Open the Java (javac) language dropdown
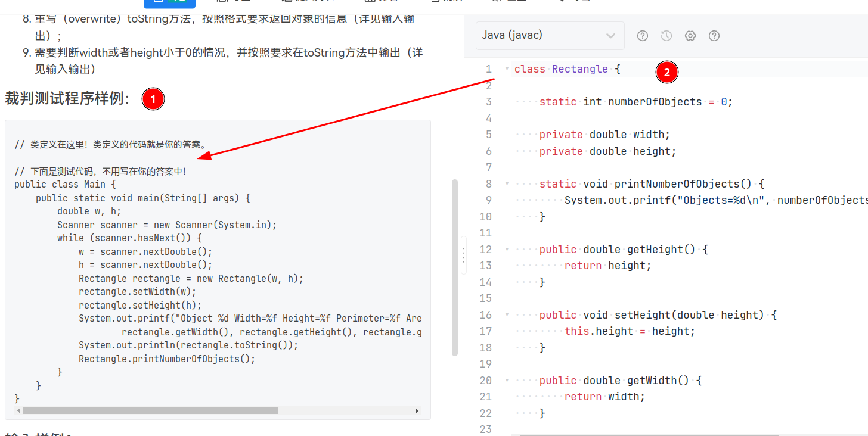The image size is (868, 436). click(550, 36)
